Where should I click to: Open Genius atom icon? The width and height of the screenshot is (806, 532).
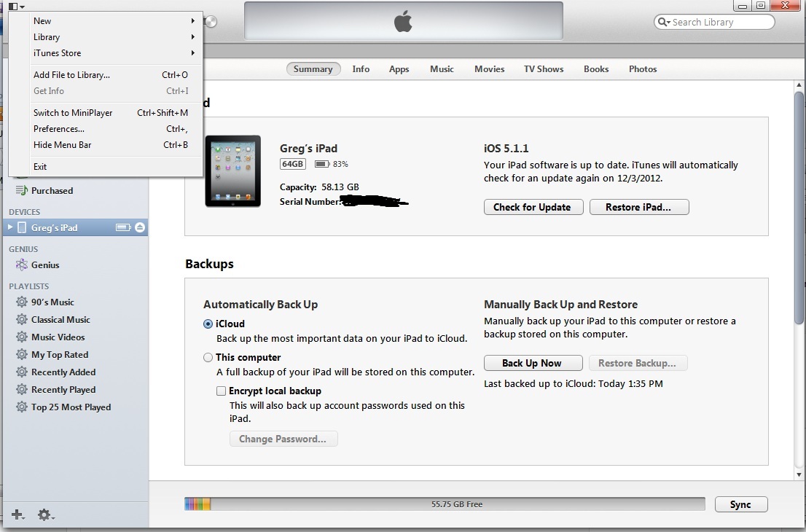[x=22, y=265]
